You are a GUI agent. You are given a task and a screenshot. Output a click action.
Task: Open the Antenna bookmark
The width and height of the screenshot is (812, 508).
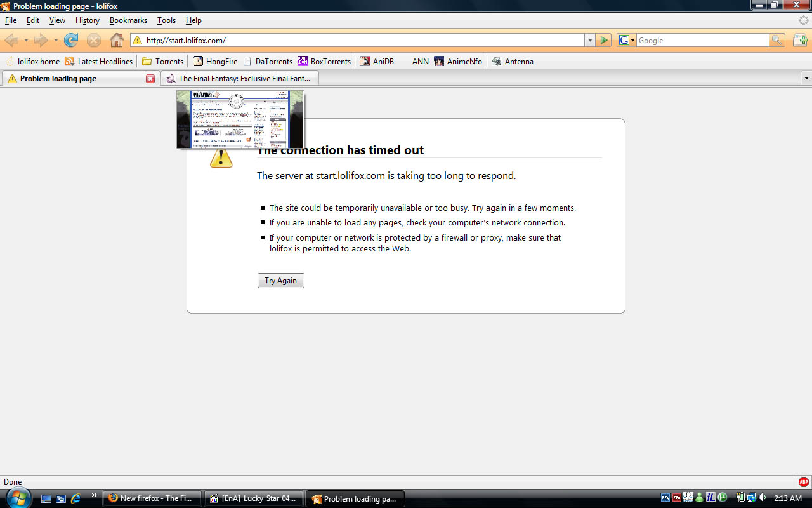pyautogui.click(x=513, y=62)
